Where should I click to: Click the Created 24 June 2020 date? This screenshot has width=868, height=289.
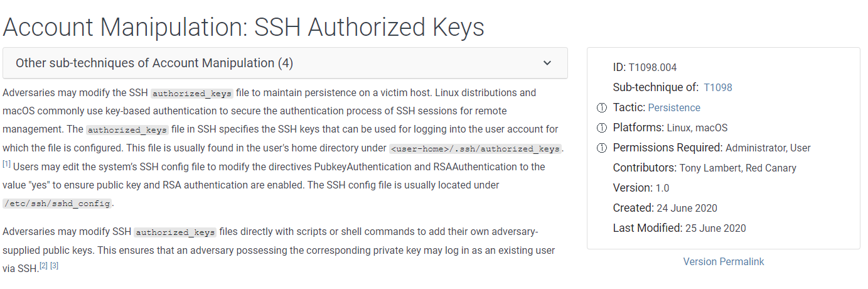point(687,209)
